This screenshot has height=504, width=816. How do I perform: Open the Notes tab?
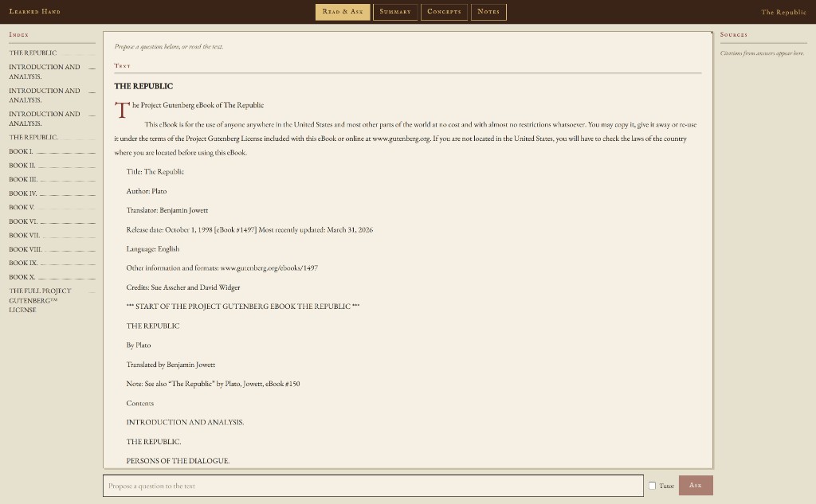coord(488,11)
